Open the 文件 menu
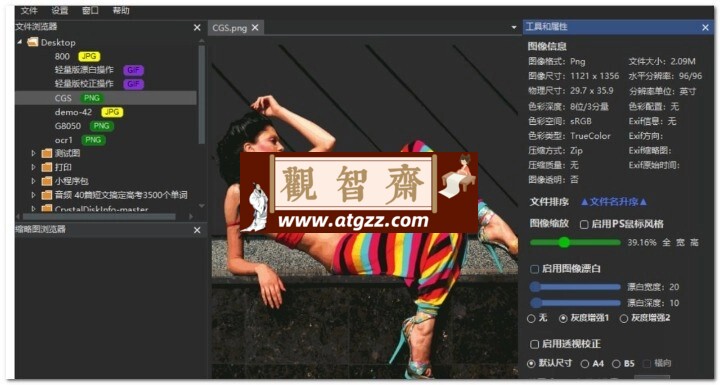Image resolution: width=720 pixels, height=385 pixels. (x=29, y=11)
